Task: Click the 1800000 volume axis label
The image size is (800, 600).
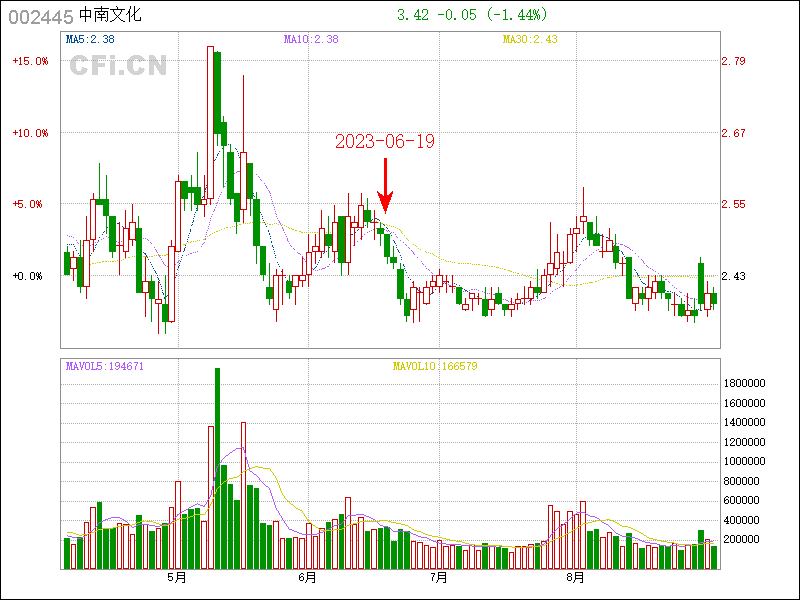Action: pos(744,384)
